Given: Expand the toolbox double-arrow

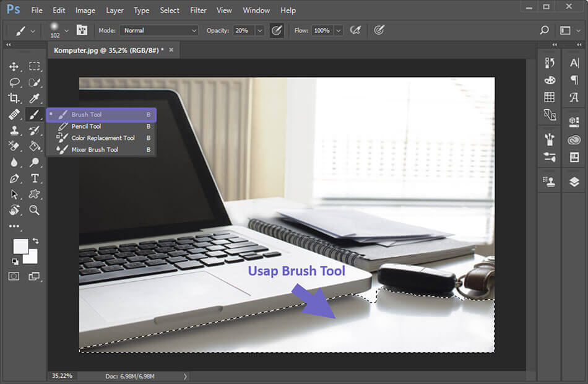Looking at the screenshot, I should [8, 45].
